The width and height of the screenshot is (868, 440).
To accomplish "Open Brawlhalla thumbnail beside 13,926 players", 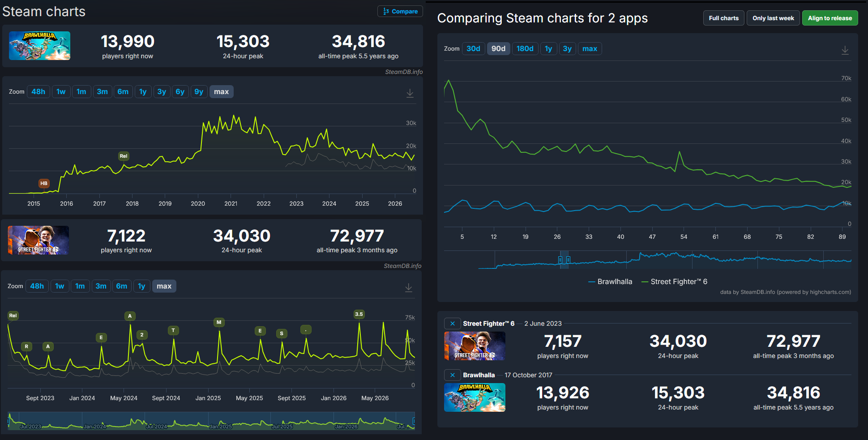I will pyautogui.click(x=475, y=397).
